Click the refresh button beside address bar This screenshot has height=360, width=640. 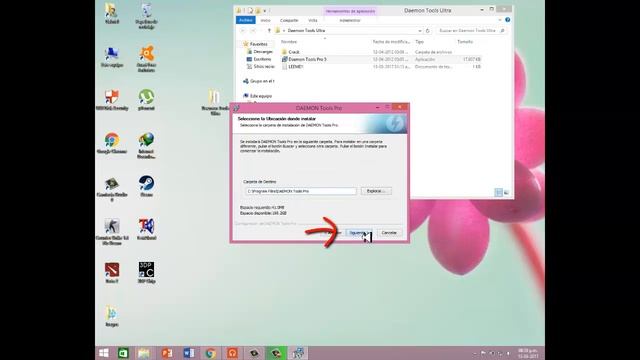(x=428, y=31)
